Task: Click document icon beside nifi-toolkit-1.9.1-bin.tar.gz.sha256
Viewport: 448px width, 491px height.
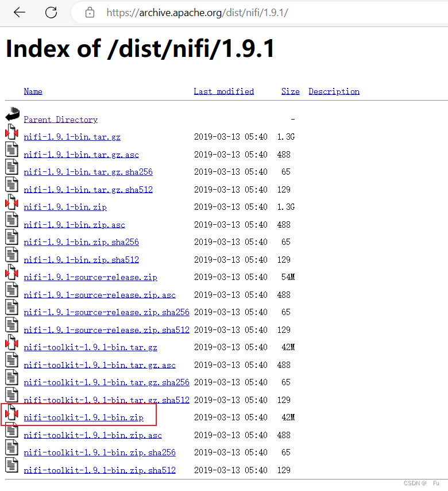Action: 11,377
